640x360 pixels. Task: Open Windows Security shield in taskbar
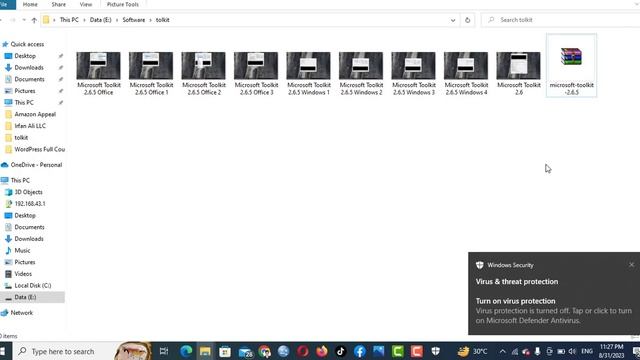(436, 351)
